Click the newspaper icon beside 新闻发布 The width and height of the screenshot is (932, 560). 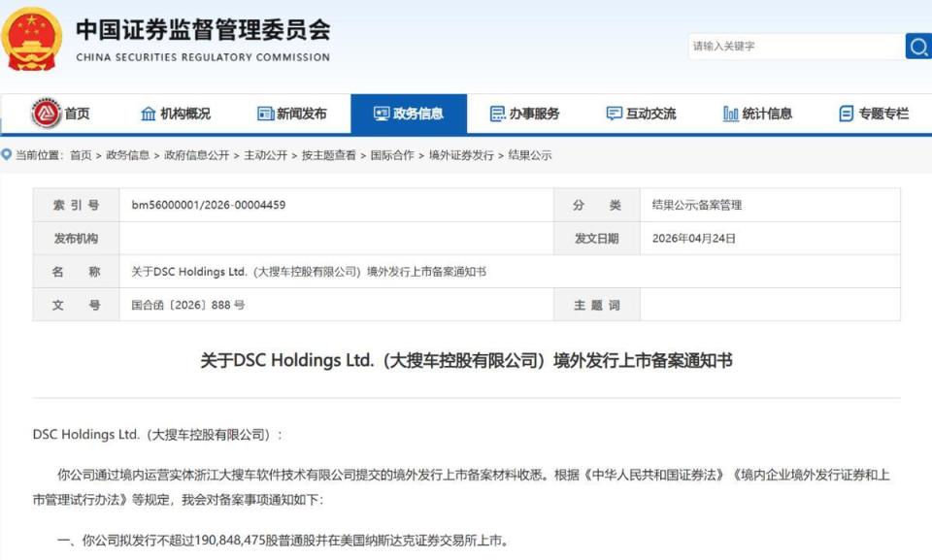click(265, 114)
